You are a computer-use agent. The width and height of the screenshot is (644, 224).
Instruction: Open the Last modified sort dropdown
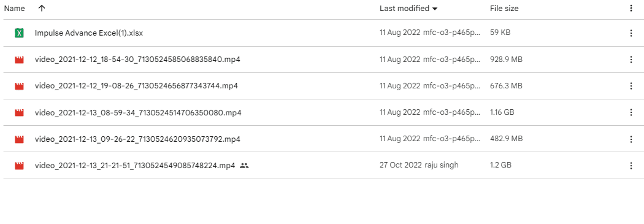[408, 8]
